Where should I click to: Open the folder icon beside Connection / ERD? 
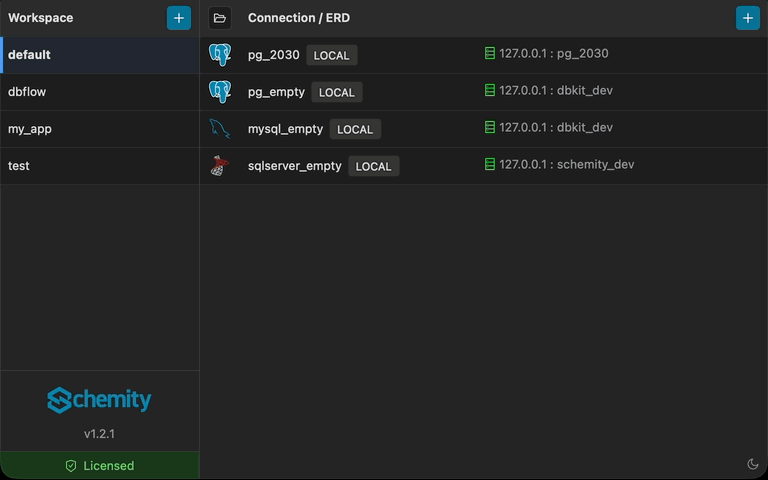tap(220, 18)
